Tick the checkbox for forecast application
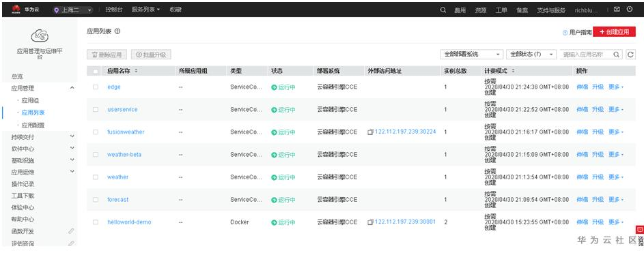Viewport: 644px width, 255px height. click(96, 200)
